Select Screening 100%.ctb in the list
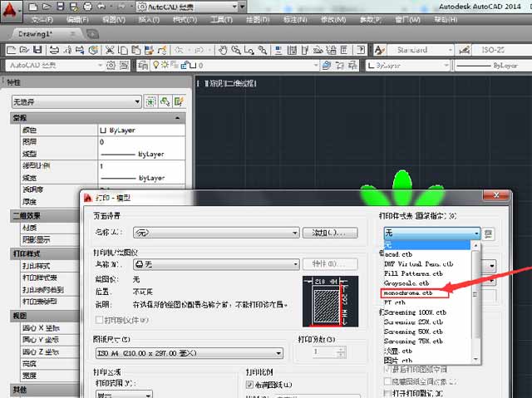Image resolution: width=532 pixels, height=398 pixels. tap(415, 312)
